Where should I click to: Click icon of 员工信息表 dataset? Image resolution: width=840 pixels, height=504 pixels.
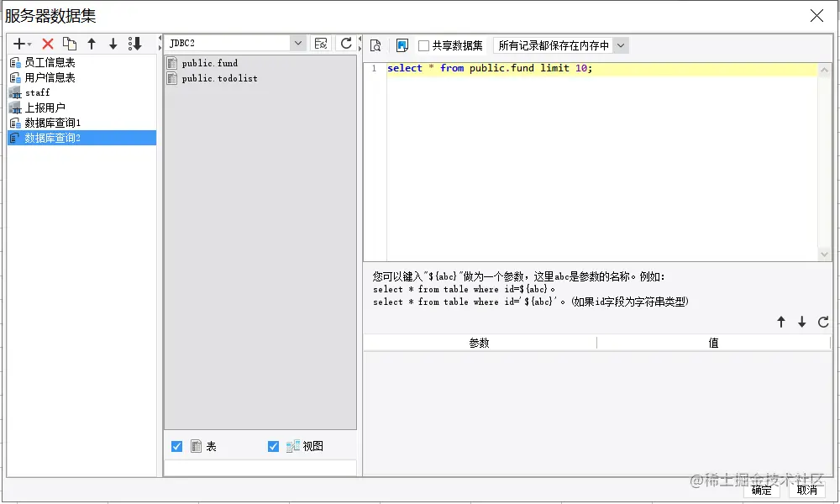(x=15, y=63)
